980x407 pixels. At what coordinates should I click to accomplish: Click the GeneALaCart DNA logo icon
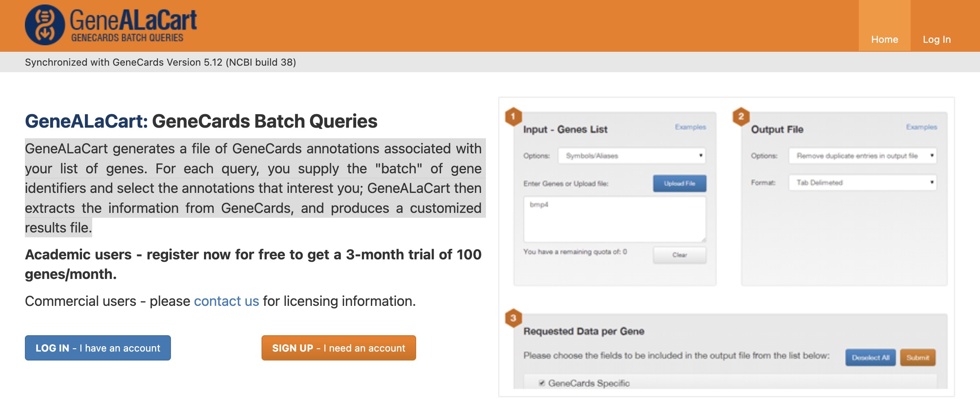coord(44,25)
